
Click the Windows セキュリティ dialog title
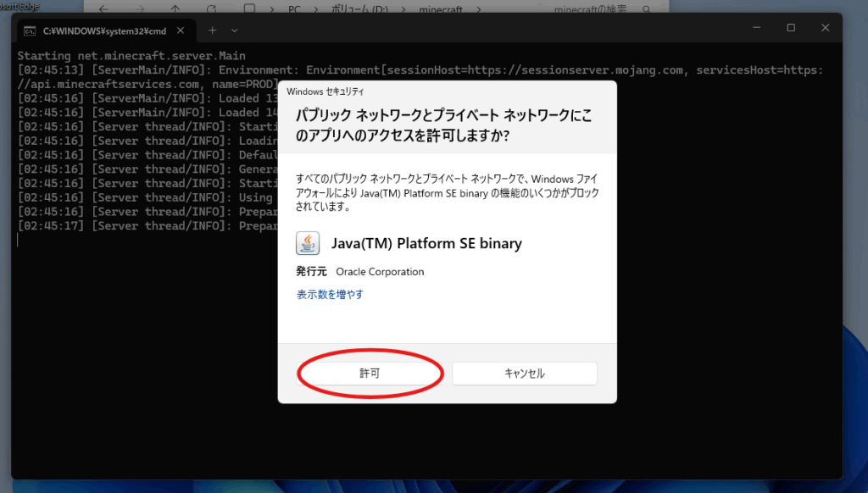pyautogui.click(x=325, y=91)
